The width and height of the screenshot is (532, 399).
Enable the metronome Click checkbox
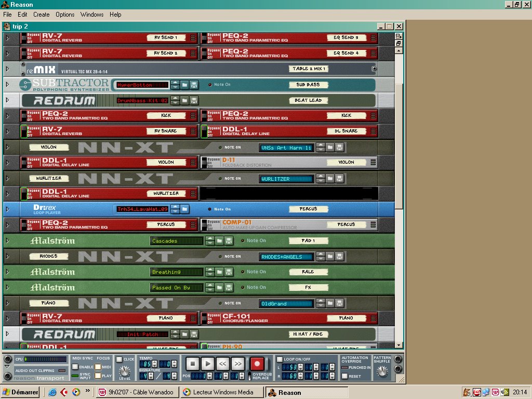click(119, 359)
